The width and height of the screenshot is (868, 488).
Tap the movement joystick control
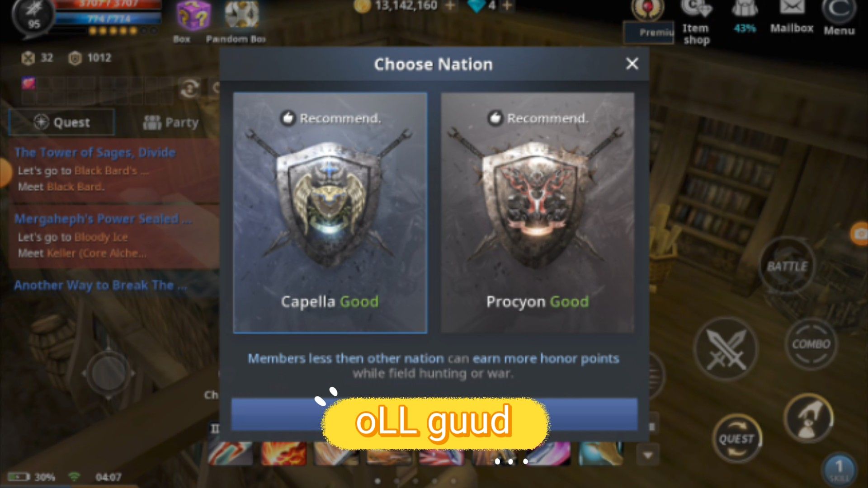coord(108,373)
